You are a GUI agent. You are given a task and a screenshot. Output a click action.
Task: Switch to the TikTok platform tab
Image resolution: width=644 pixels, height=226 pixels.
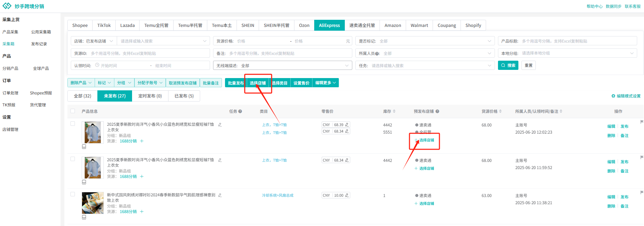pos(104,26)
